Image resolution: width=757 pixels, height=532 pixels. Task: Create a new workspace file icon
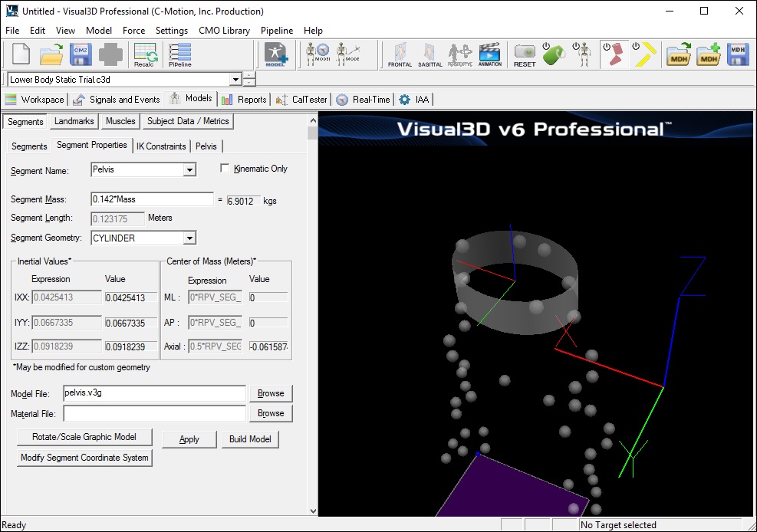click(x=20, y=54)
